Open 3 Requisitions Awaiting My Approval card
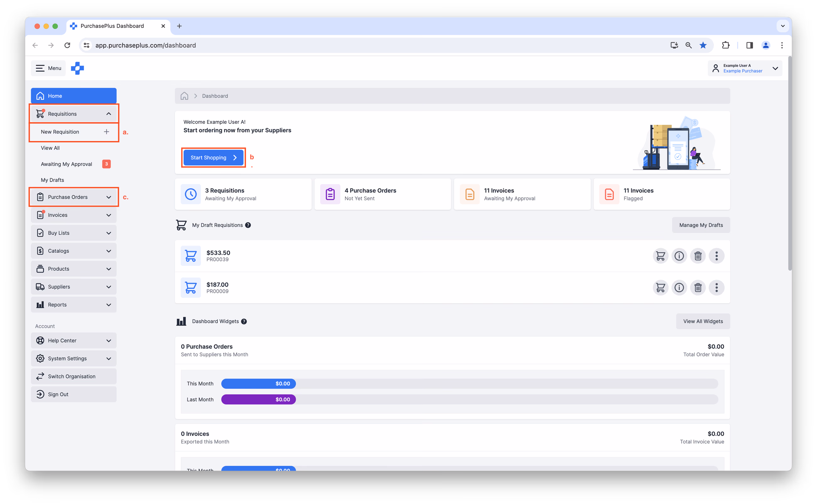Viewport: 817px width, 504px height. [x=243, y=194]
